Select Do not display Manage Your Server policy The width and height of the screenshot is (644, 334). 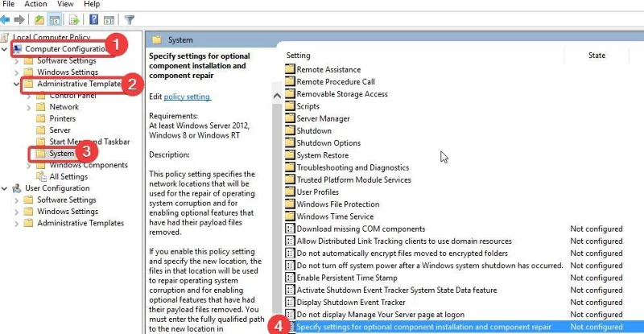(x=380, y=315)
